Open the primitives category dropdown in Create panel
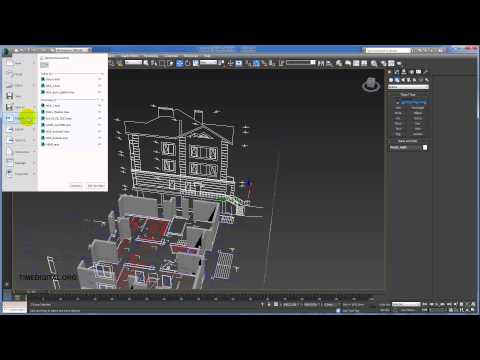 (408, 87)
